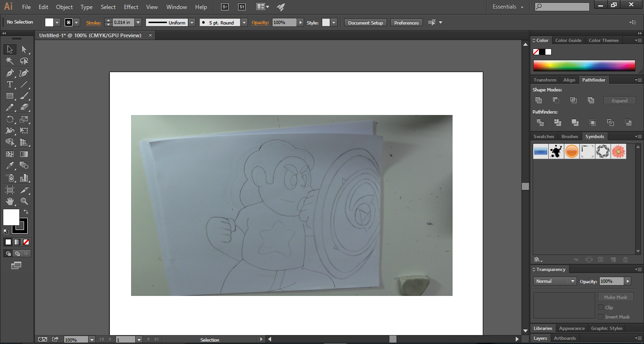
Task: Switch to the Color Guide tab
Action: [x=568, y=41]
